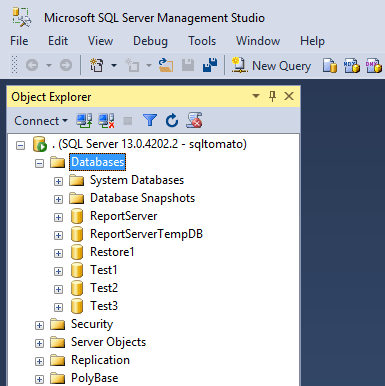The width and height of the screenshot is (385, 386).
Task: Close the Object Explorer panel
Action: [x=289, y=96]
